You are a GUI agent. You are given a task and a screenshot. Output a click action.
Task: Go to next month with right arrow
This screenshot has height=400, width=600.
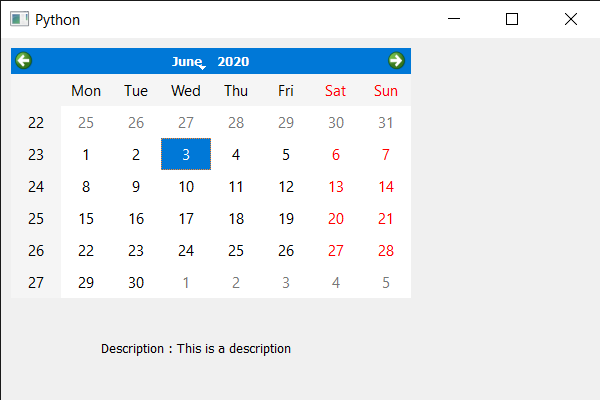[x=396, y=60]
